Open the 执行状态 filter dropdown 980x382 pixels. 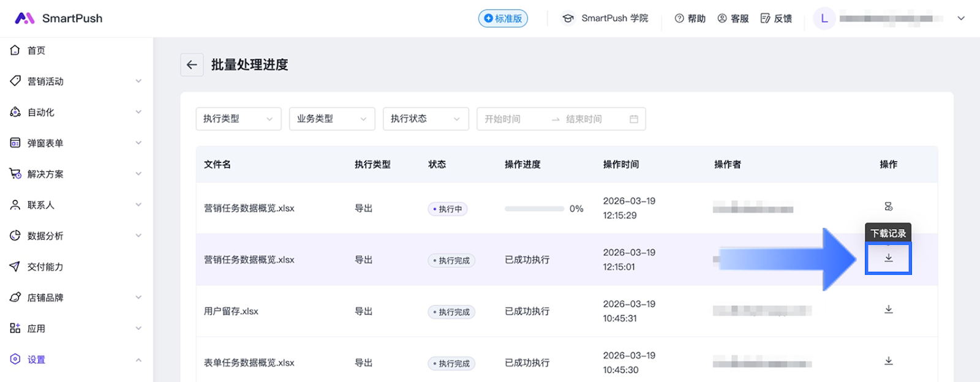point(425,119)
